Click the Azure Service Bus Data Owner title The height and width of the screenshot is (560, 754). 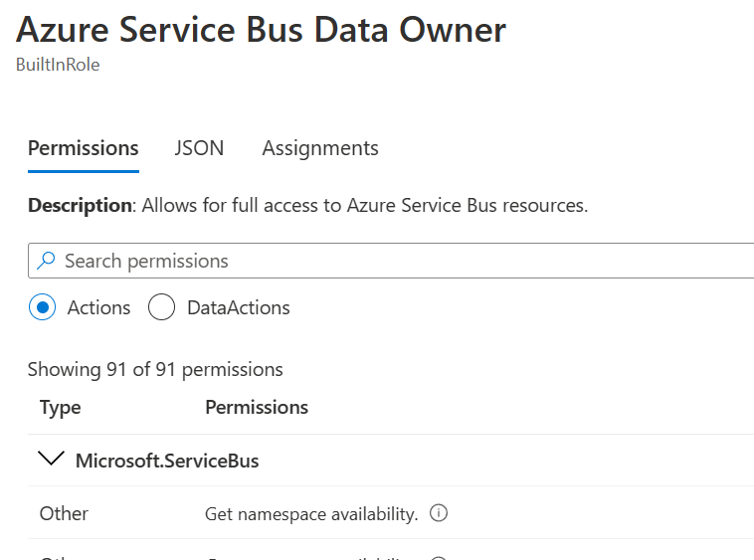click(261, 30)
